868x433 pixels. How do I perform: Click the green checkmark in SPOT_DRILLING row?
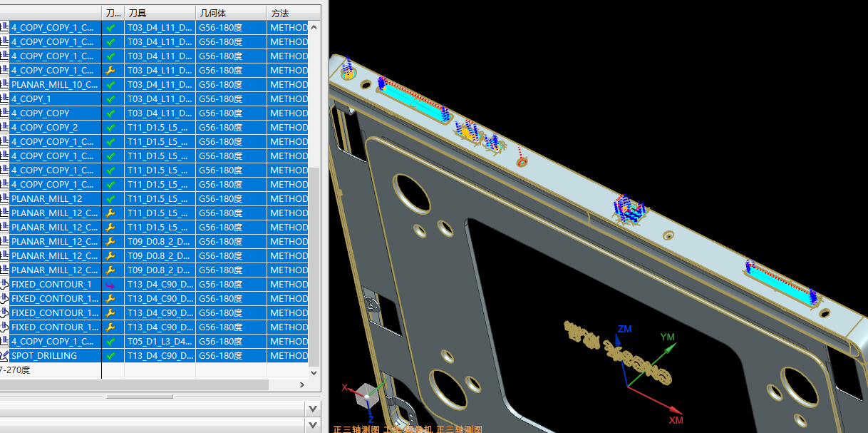[x=110, y=355]
